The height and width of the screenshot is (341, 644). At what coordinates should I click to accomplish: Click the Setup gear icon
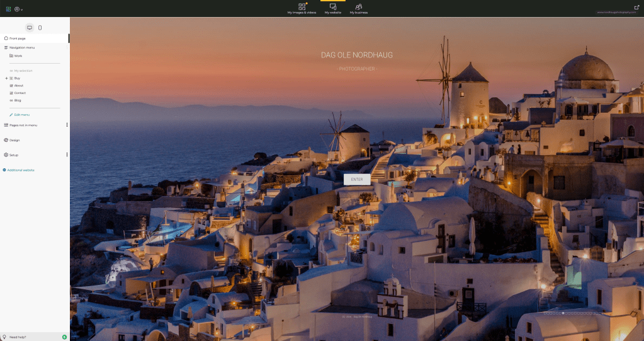coord(6,155)
